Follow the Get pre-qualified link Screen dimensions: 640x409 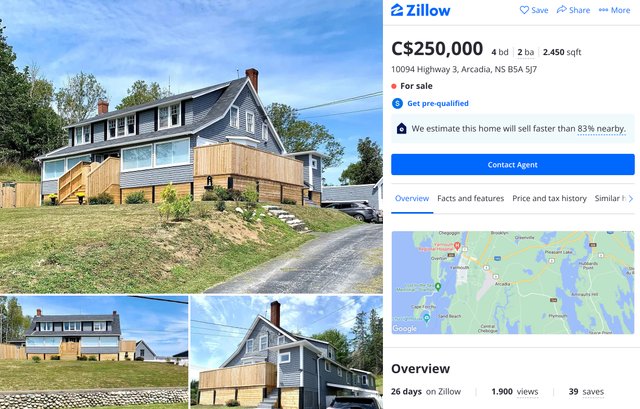coord(438,103)
